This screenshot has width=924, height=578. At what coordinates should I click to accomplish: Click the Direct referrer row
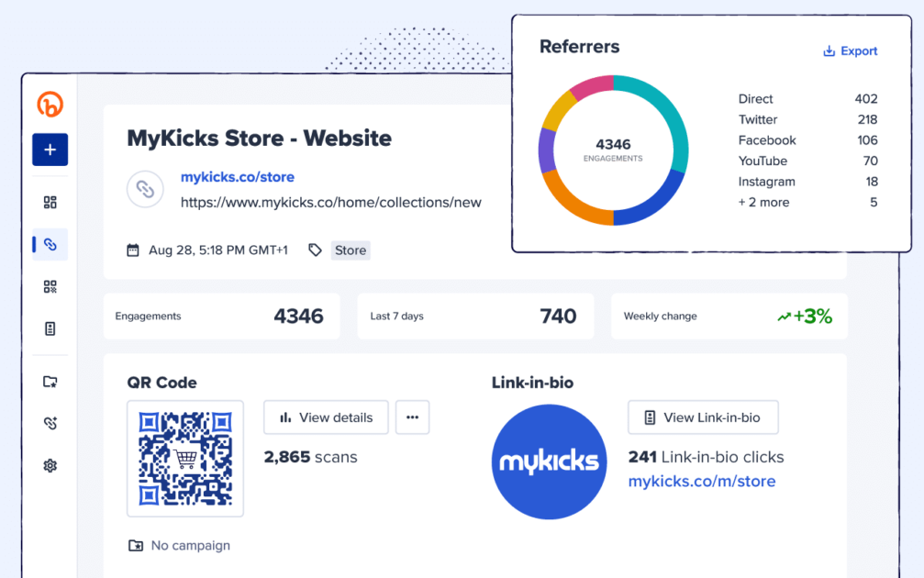pos(807,99)
